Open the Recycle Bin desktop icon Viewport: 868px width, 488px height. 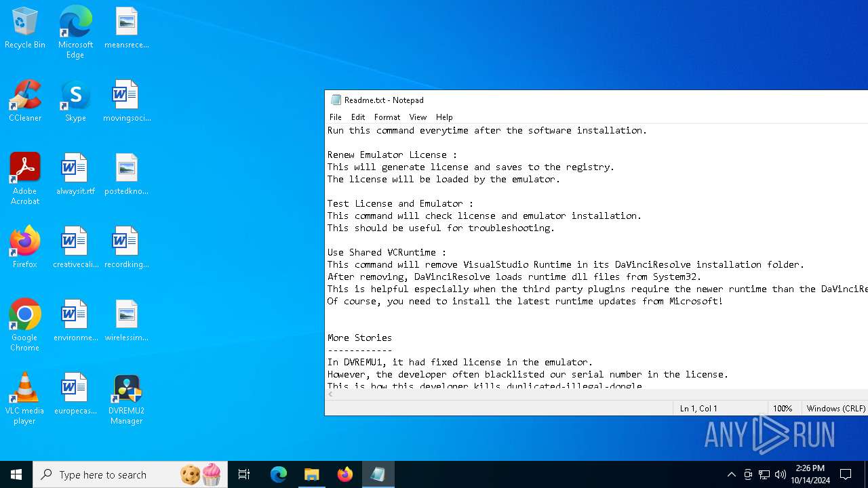click(x=25, y=28)
